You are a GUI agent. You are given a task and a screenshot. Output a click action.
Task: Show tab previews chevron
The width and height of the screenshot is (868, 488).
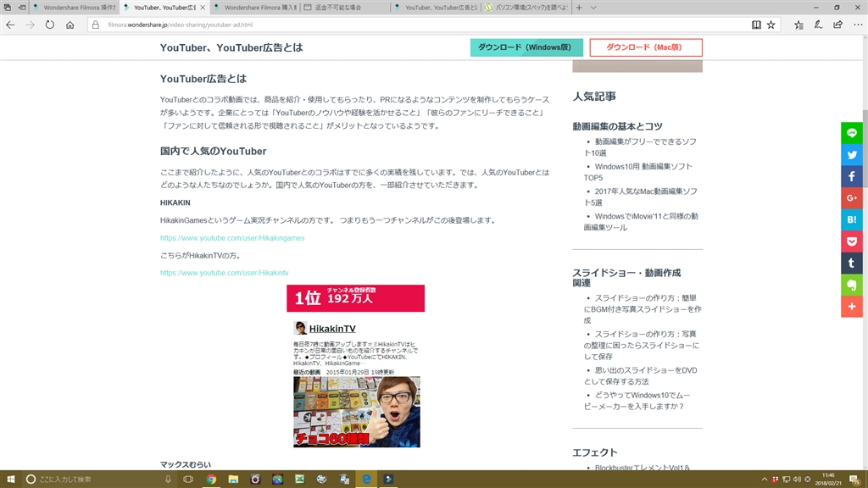pos(593,8)
